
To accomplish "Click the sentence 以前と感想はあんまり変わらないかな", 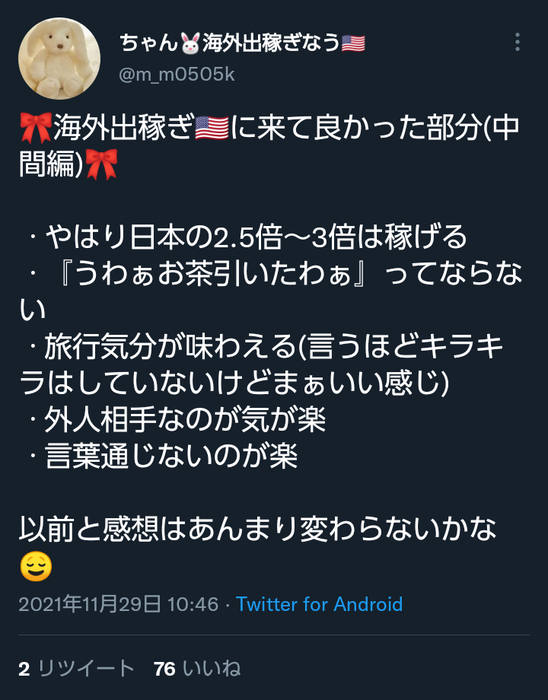I will click(x=257, y=529).
